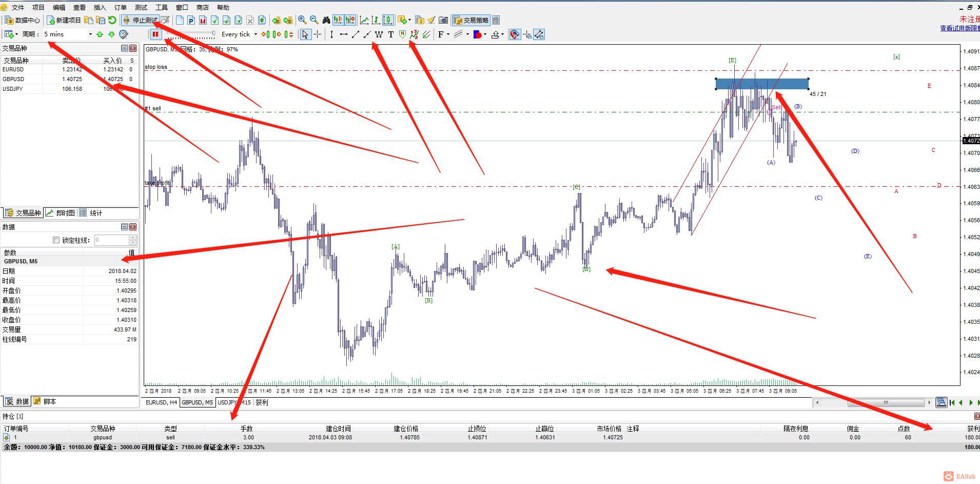
Task: Toggle the magnet snap mode
Action: click(515, 34)
